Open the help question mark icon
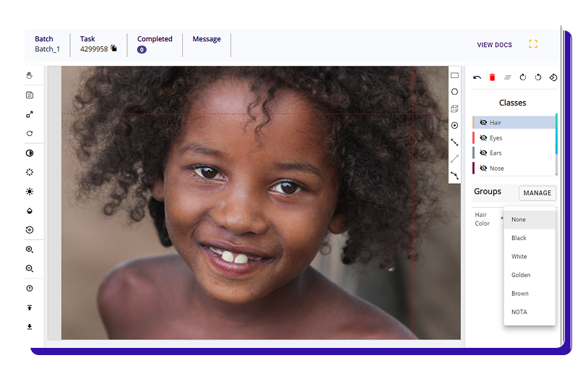Screen dimensions: 588x371 point(30,288)
